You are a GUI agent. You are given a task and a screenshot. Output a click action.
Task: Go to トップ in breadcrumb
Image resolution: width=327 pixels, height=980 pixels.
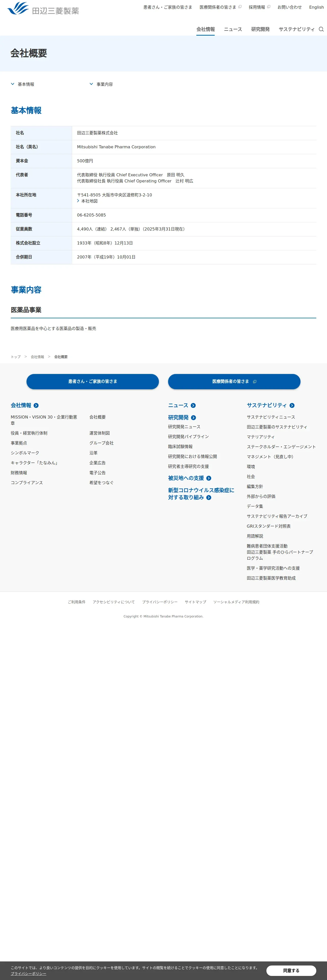[16, 357]
